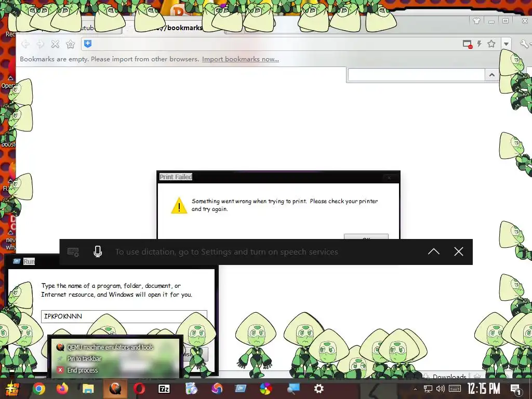Click the find box up chevron
Viewport: 532px width, 399px height.
tap(491, 75)
